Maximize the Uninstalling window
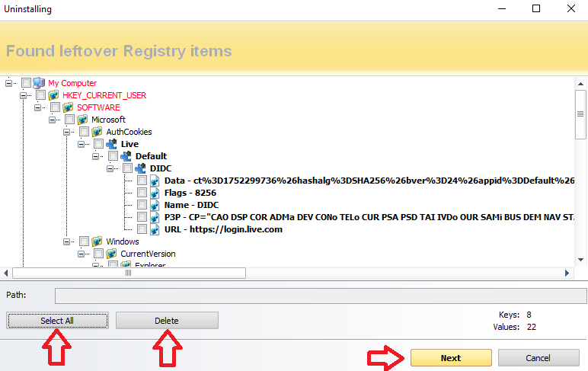 tap(536, 8)
